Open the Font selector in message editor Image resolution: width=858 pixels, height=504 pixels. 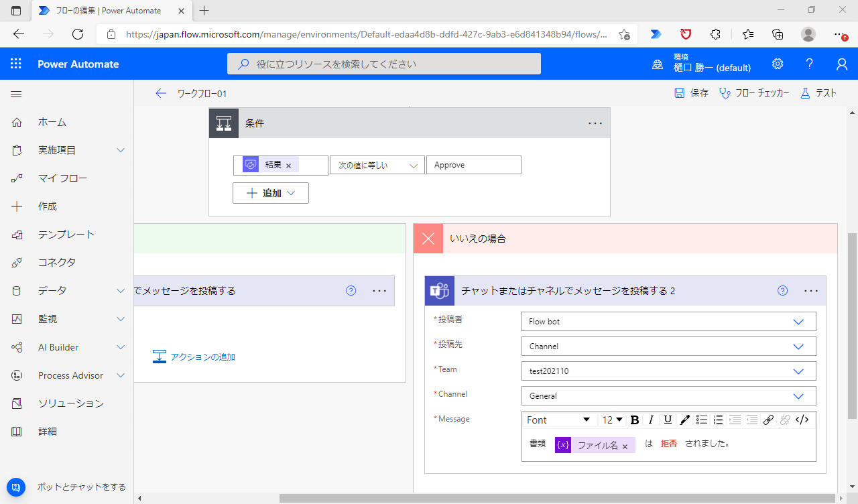tap(558, 420)
